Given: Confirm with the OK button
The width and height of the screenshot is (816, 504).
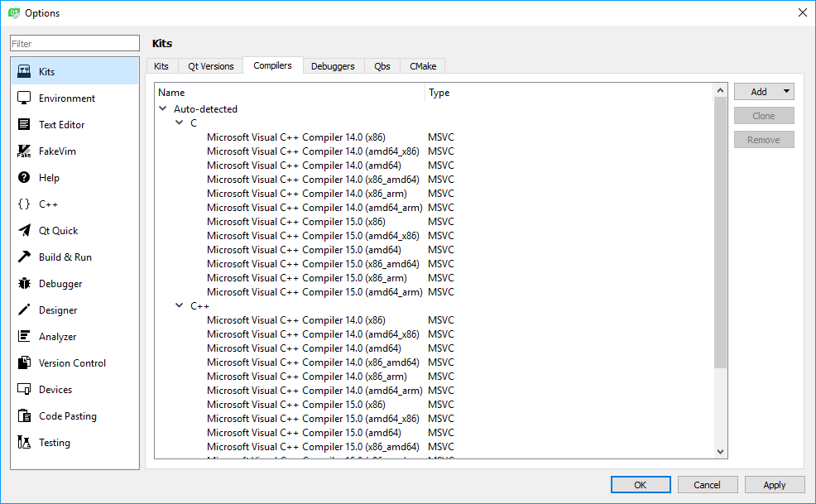Looking at the screenshot, I should pyautogui.click(x=641, y=485).
